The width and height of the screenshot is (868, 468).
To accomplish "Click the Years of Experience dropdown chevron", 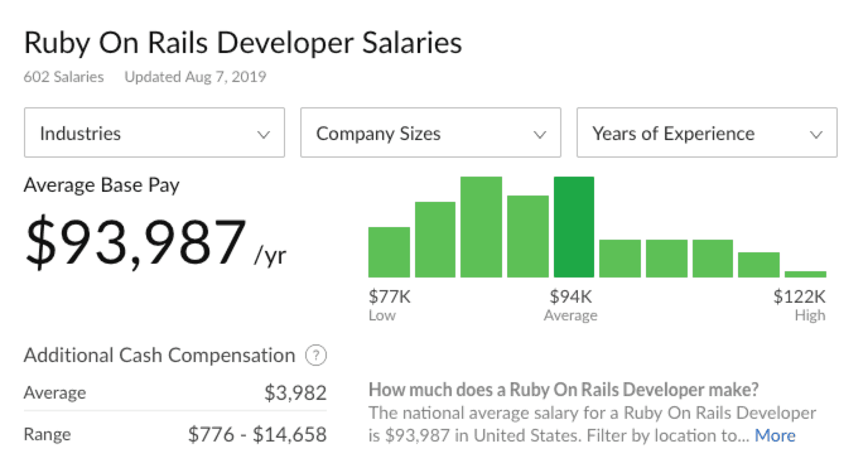I will [816, 134].
